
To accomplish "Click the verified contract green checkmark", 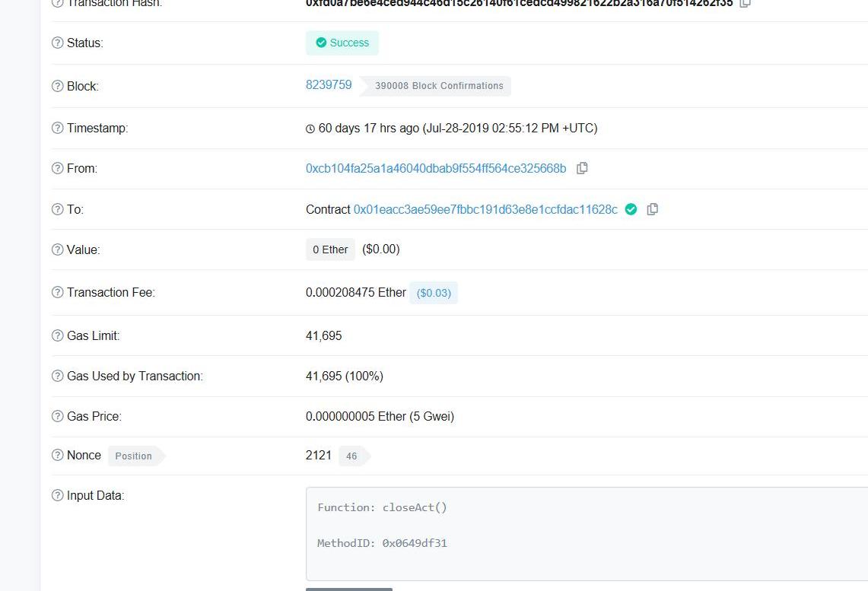I will pyautogui.click(x=631, y=209).
